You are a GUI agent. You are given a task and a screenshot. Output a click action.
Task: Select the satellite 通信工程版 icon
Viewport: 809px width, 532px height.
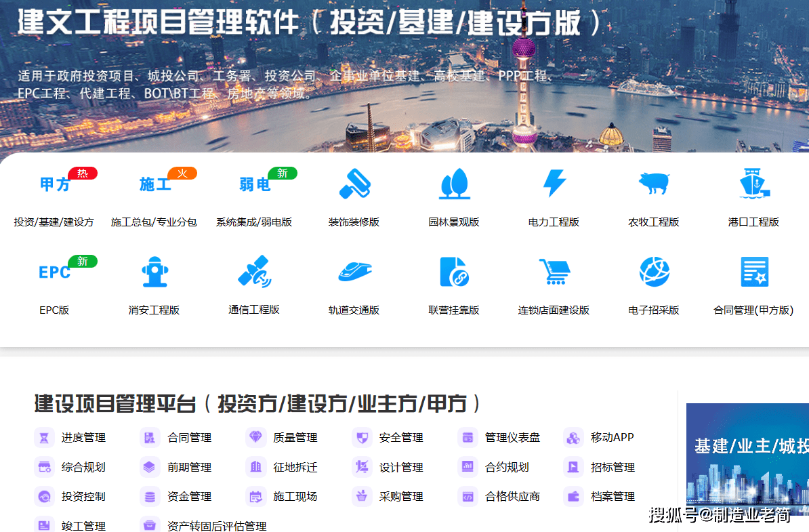pyautogui.click(x=254, y=271)
